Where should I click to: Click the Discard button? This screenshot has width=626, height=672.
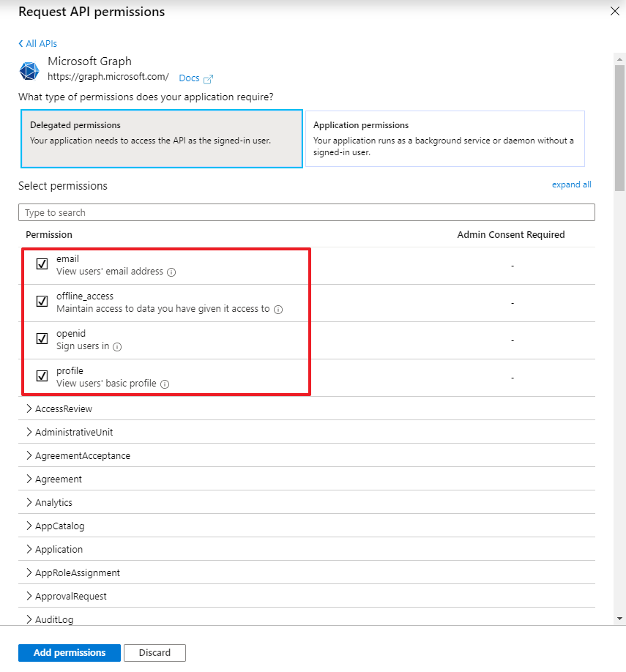click(154, 652)
